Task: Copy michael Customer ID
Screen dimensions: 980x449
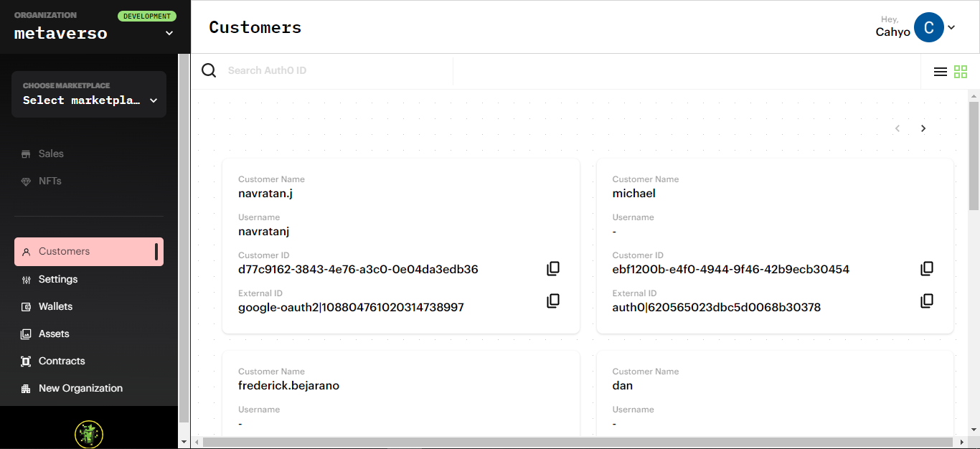Action: coord(927,268)
